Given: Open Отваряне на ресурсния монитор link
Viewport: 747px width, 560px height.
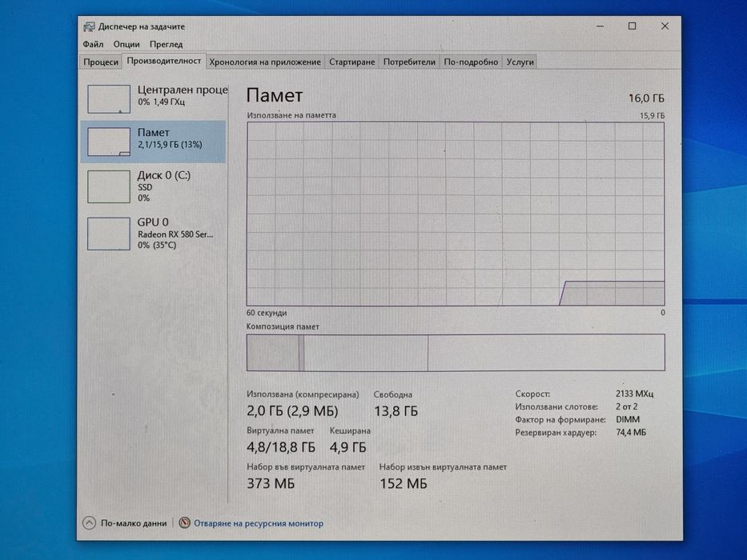Looking at the screenshot, I should coord(259,523).
